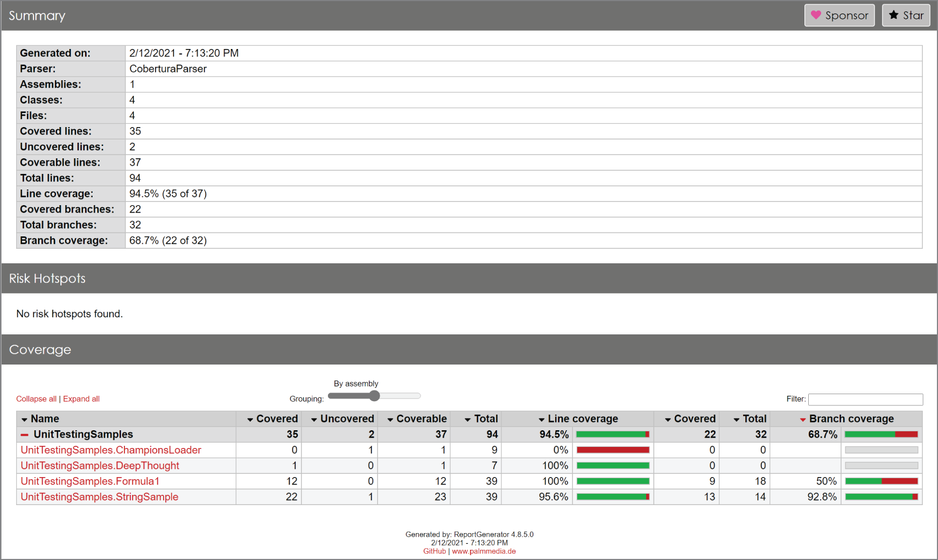The height and width of the screenshot is (560, 938).
Task: Click the Expand all link
Action: (81, 398)
